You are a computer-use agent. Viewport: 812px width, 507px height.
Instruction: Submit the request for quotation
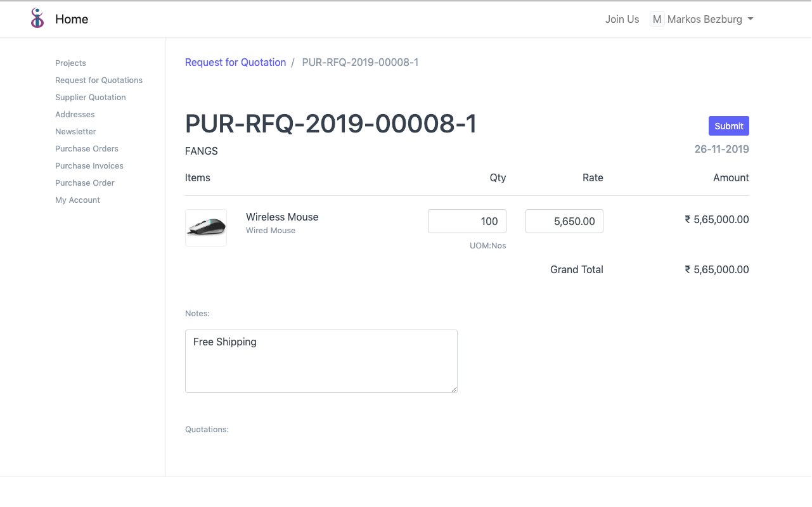coord(728,125)
